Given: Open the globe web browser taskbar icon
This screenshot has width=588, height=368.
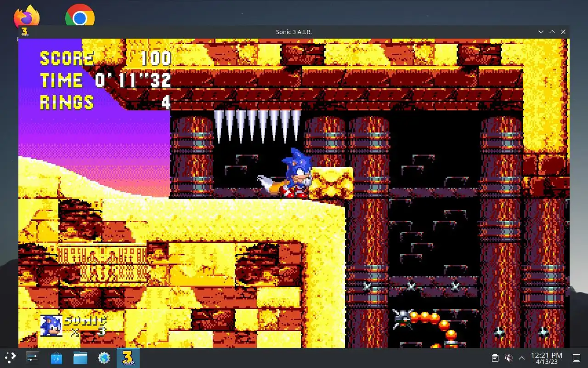Looking at the screenshot, I should (x=104, y=357).
